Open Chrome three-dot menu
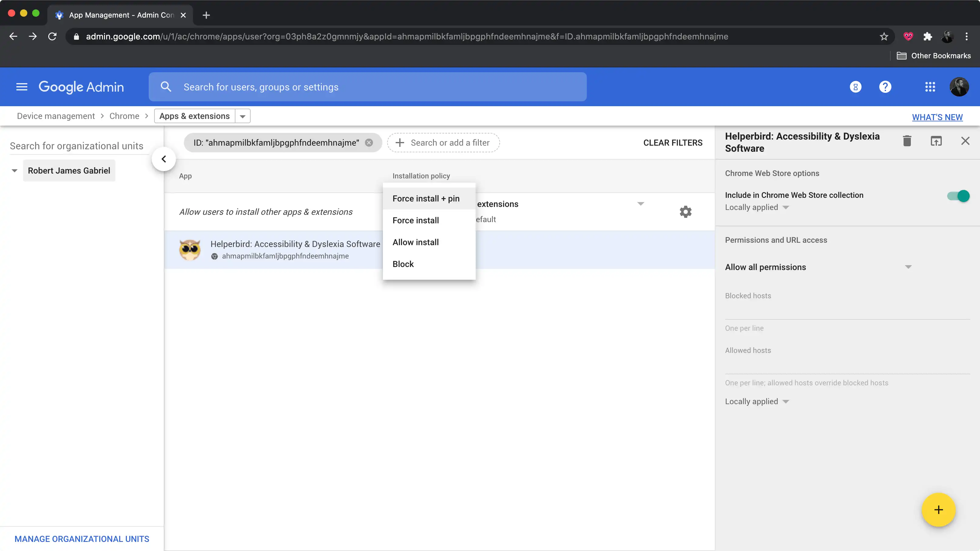The width and height of the screenshot is (980, 551). [967, 36]
